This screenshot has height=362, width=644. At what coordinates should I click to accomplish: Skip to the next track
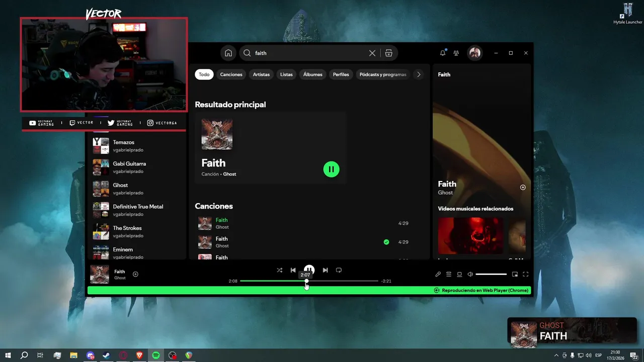(325, 270)
